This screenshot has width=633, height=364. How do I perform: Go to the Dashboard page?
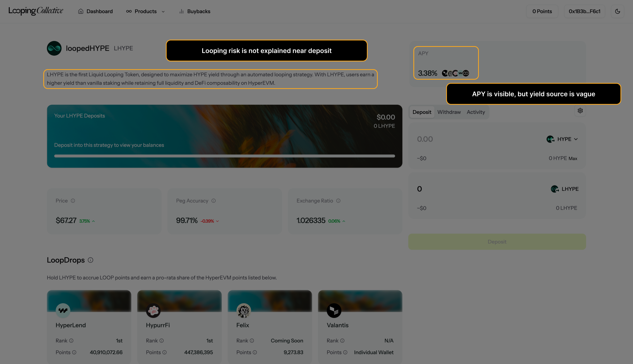[95, 11]
